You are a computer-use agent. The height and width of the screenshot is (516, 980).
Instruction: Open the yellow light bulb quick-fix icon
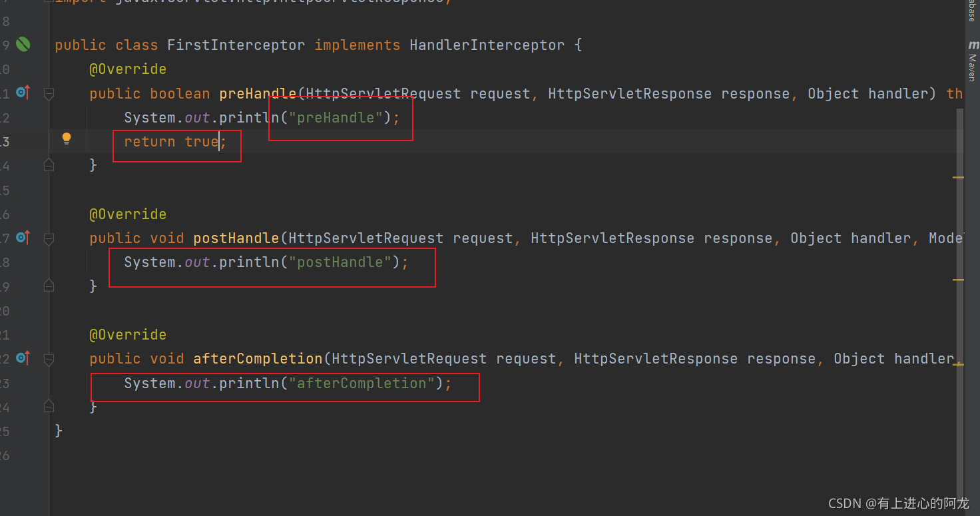[67, 138]
